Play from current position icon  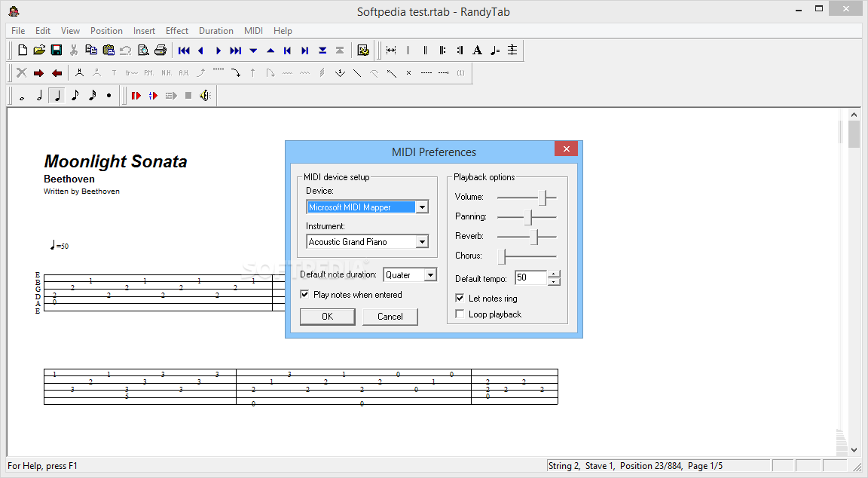tap(154, 96)
